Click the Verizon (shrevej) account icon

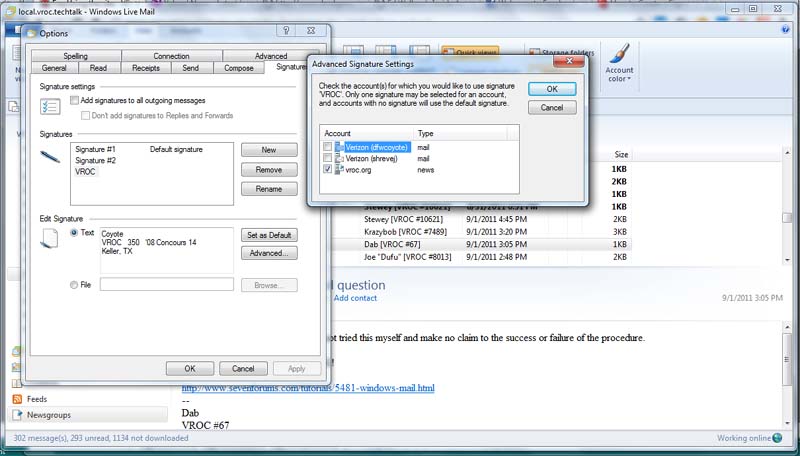coord(339,158)
